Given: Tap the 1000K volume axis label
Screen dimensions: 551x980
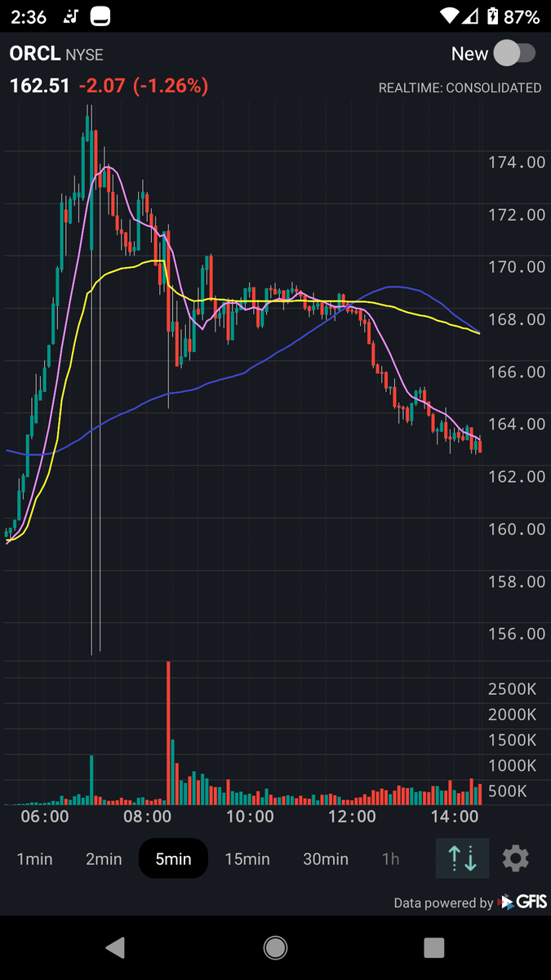Looking at the screenshot, I should click(512, 766).
